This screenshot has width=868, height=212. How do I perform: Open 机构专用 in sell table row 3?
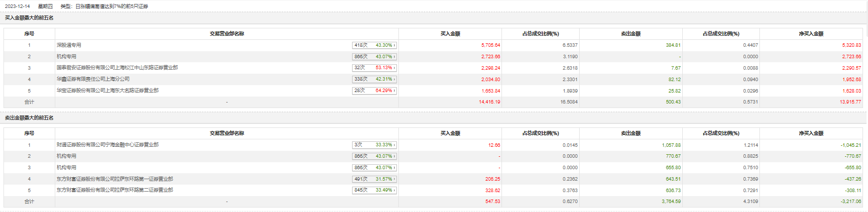[x=67, y=168]
